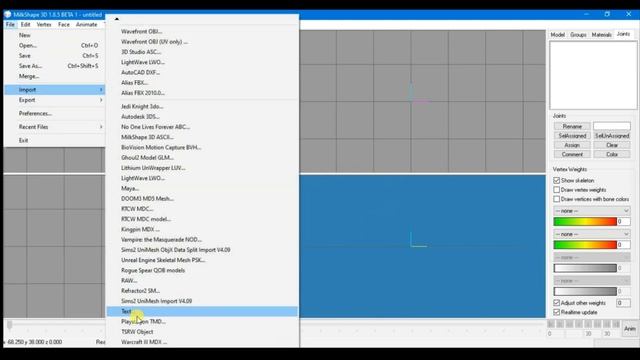Switch to the Groups tab
The image size is (640, 360).
tap(578, 35)
